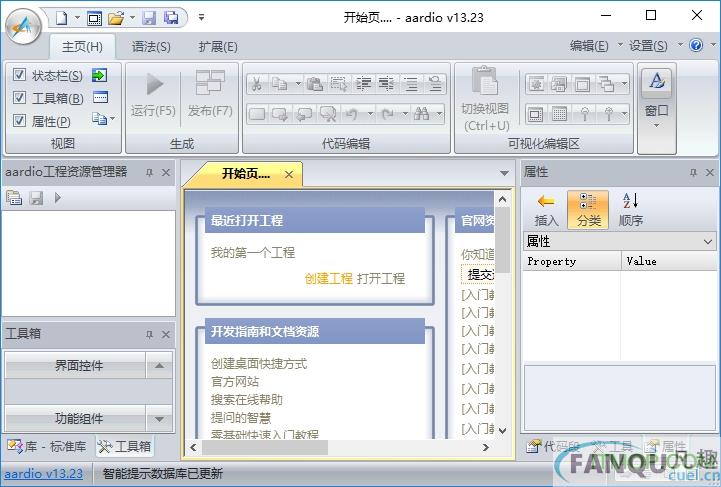The height and width of the screenshot is (487, 721).
Task: Click the binoculars find icon
Action: [421, 113]
